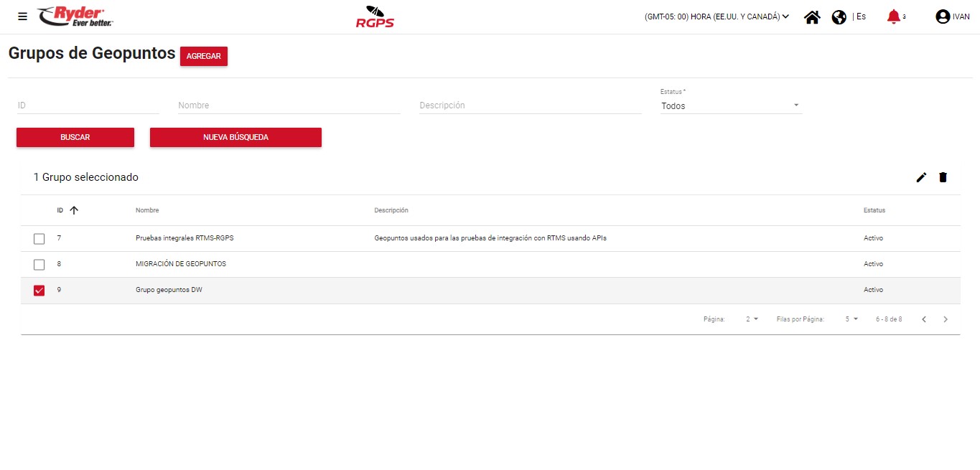Uncheck the Grupo geopuntos DW checkbox

tap(39, 291)
